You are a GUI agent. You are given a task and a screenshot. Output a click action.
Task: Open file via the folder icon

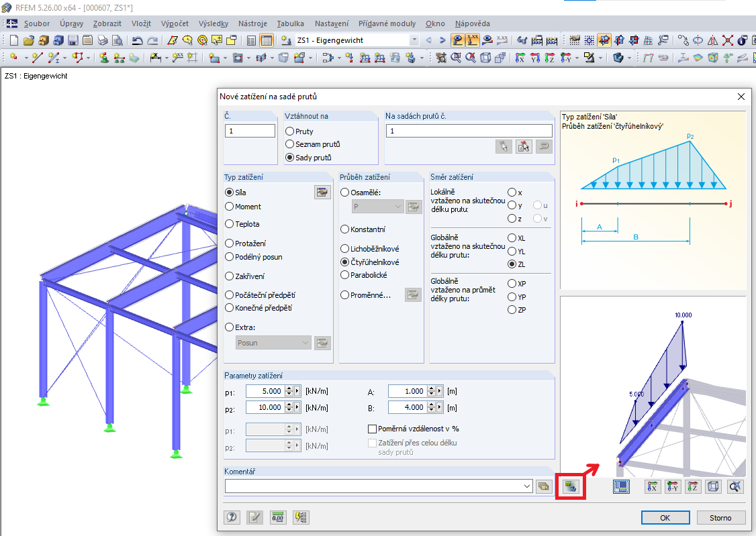tap(29, 40)
